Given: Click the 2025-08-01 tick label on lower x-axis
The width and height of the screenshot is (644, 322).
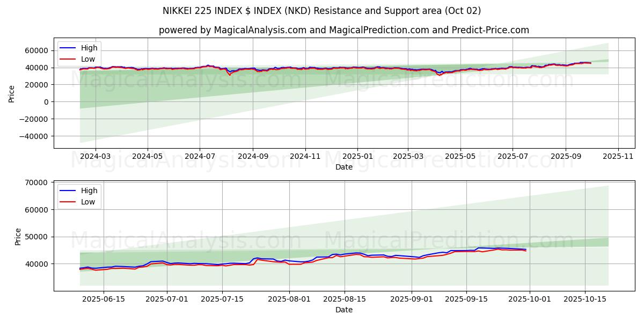Looking at the screenshot, I should click(289, 299).
